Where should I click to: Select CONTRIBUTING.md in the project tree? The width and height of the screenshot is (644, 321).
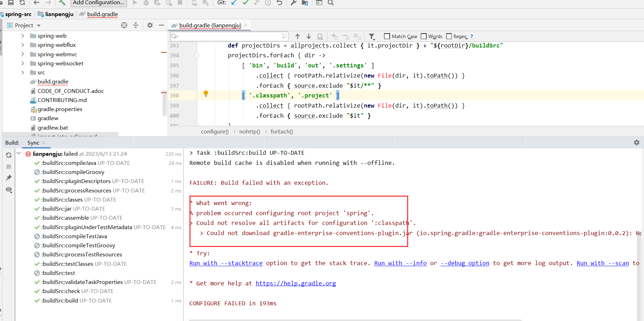click(x=62, y=100)
